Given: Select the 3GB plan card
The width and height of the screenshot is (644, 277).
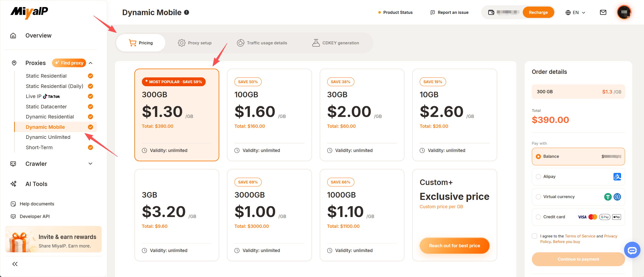Looking at the screenshot, I should point(177,215).
